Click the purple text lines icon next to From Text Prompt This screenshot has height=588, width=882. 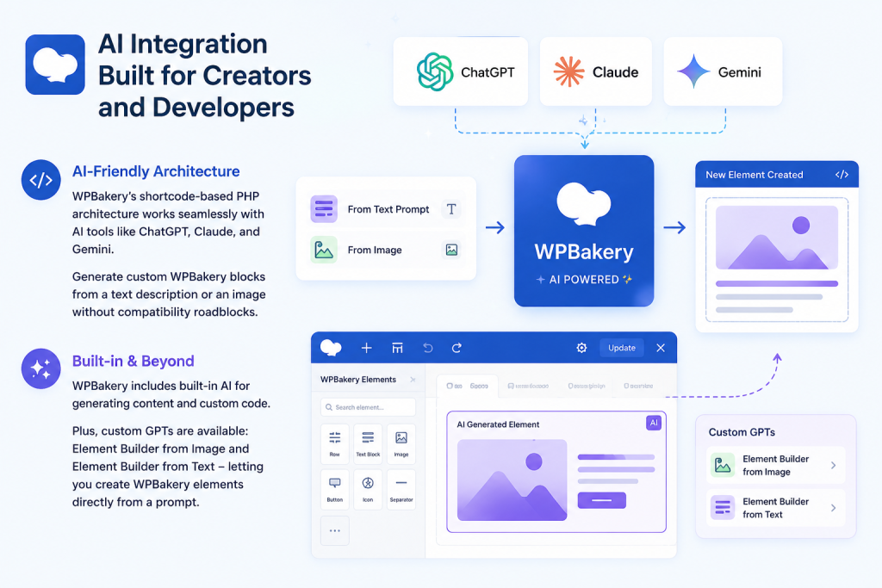click(324, 209)
